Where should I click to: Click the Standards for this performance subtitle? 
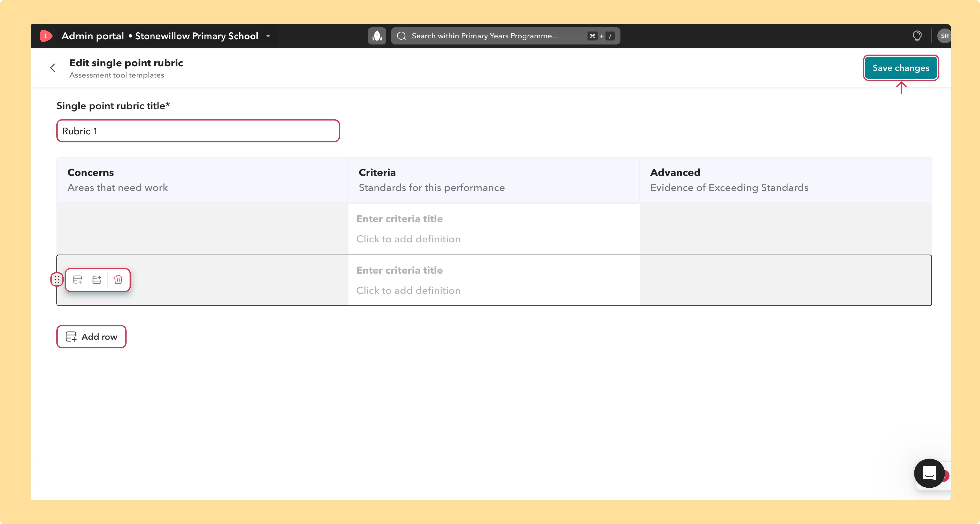coord(432,188)
